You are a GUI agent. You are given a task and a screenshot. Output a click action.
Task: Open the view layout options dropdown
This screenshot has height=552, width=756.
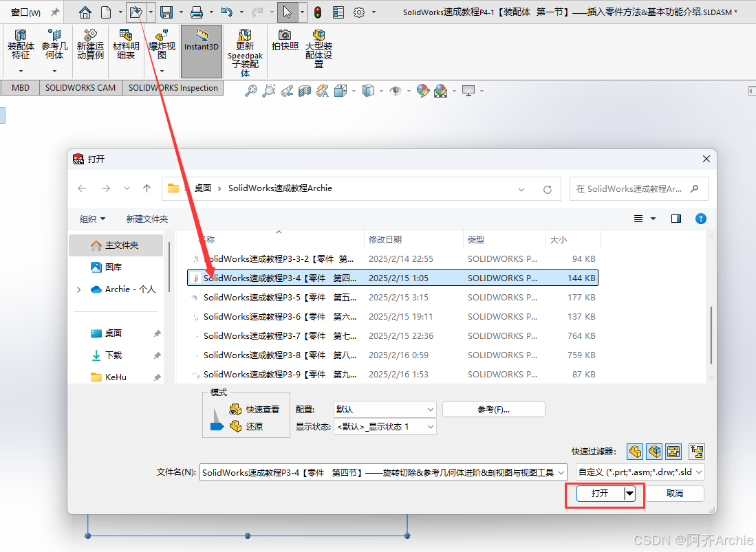(x=654, y=219)
